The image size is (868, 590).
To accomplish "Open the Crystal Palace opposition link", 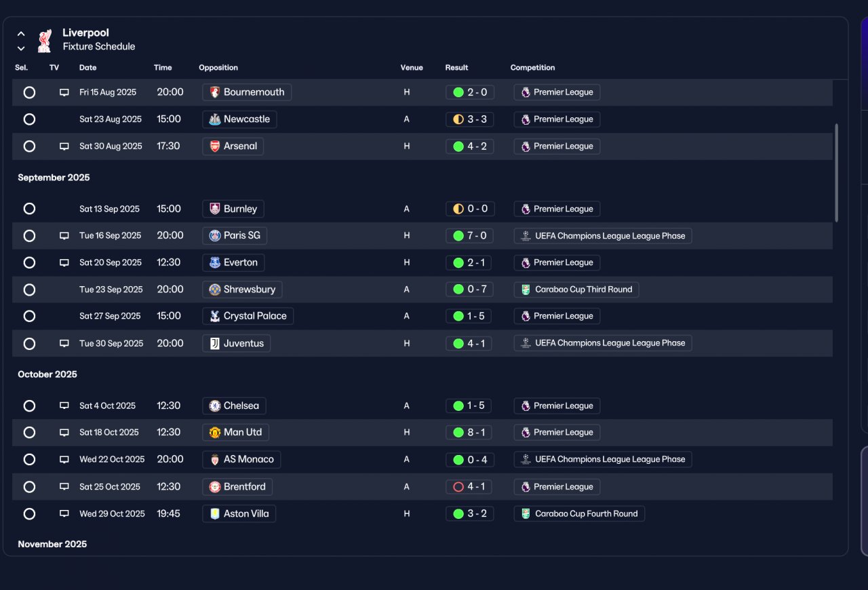I will pyautogui.click(x=248, y=316).
